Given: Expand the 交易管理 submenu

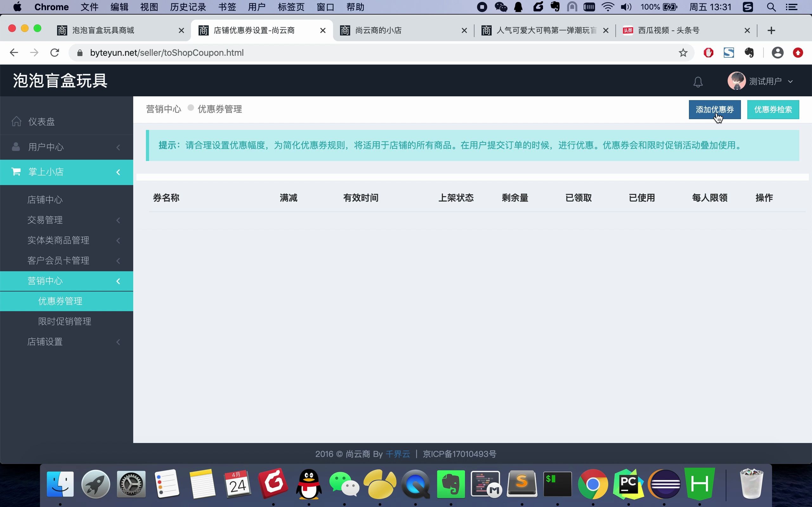Looking at the screenshot, I should [x=118, y=220].
